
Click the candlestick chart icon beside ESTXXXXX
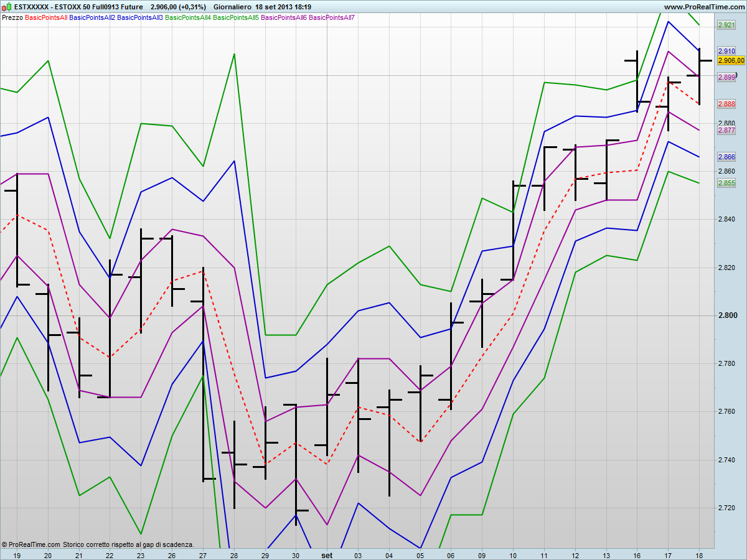[6, 7]
